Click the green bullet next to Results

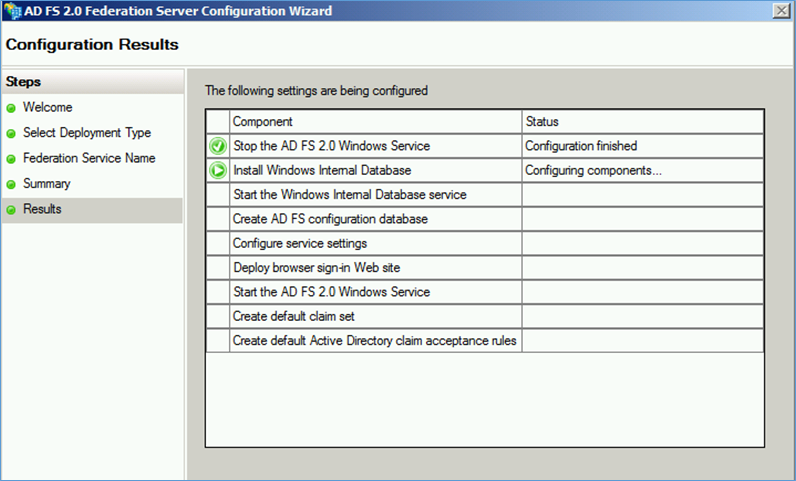point(11,210)
